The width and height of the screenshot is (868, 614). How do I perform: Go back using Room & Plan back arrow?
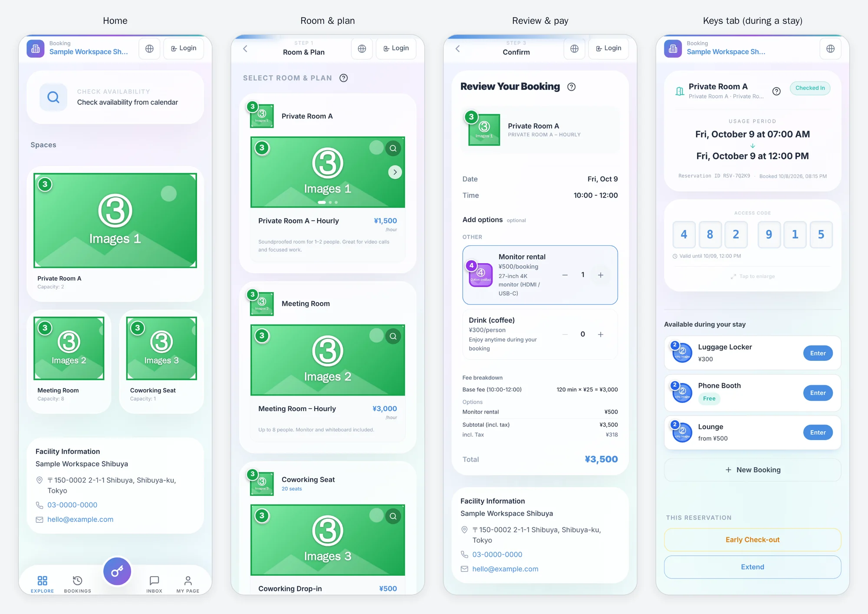click(245, 49)
